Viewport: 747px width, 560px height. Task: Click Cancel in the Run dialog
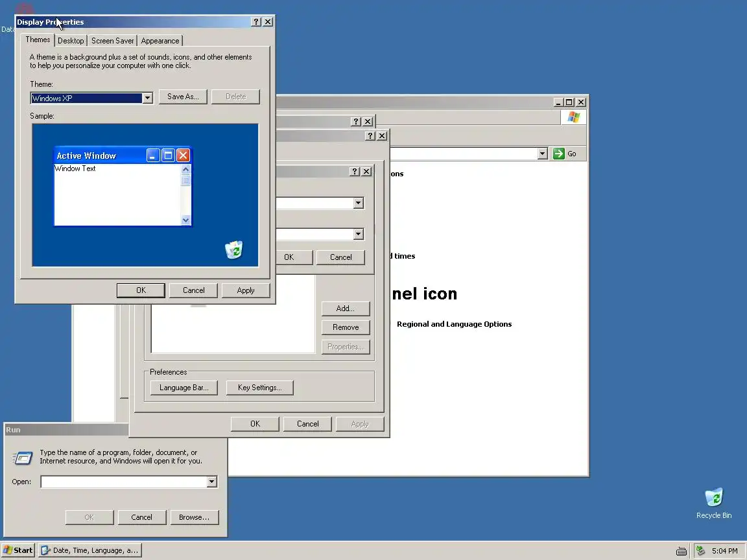(x=141, y=517)
